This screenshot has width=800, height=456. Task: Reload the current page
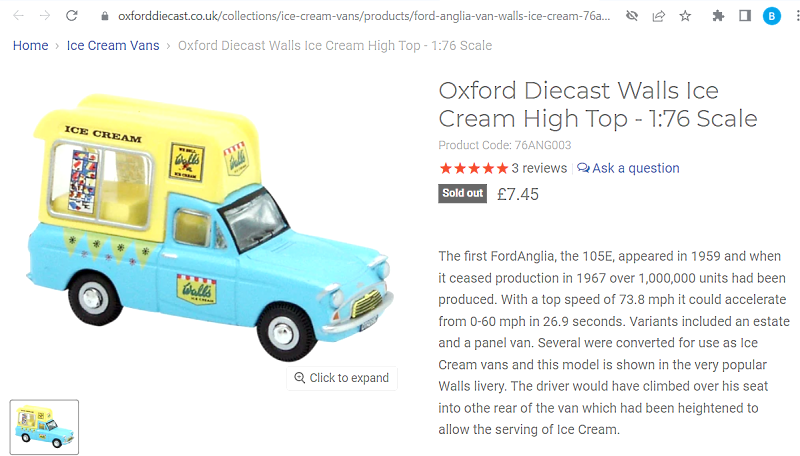[71, 16]
